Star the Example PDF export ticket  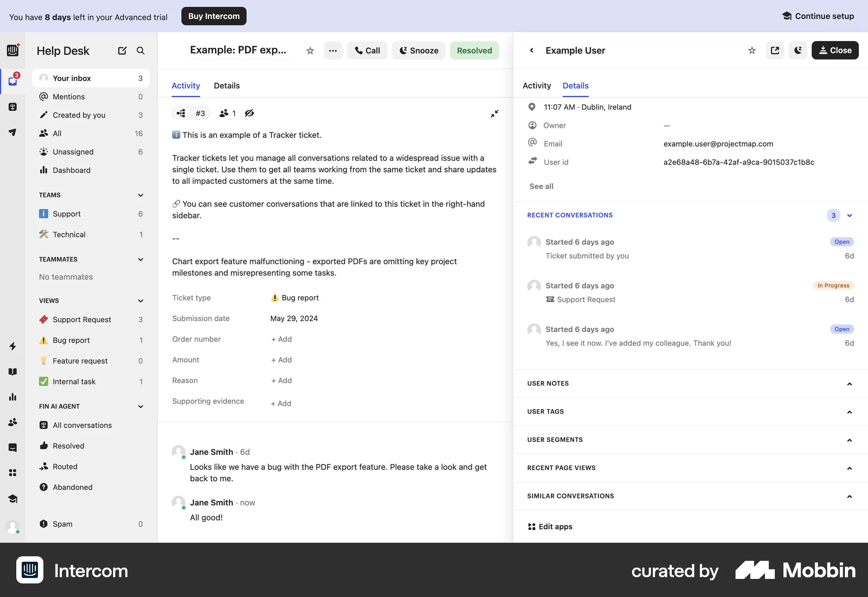(x=310, y=51)
